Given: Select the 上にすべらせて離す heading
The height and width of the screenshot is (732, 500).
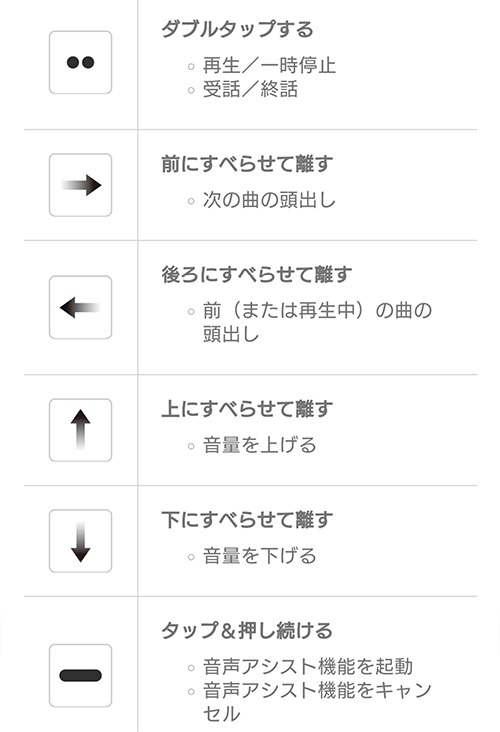Looking at the screenshot, I should (247, 408).
